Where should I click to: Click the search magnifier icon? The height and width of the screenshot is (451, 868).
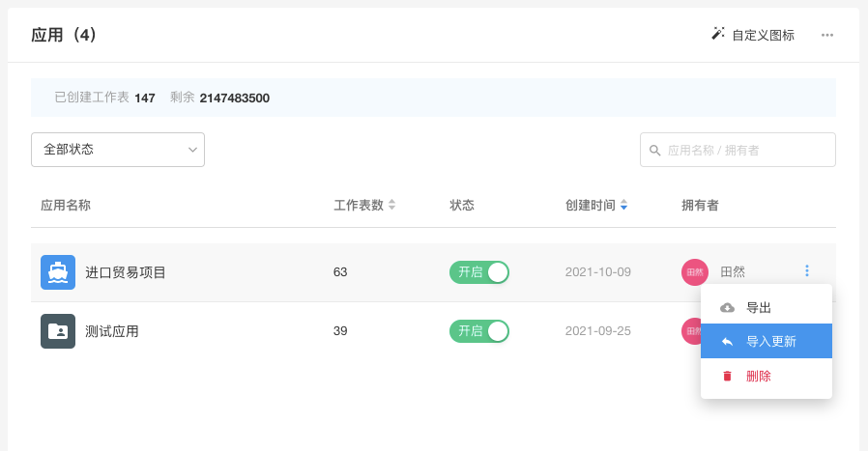click(655, 151)
